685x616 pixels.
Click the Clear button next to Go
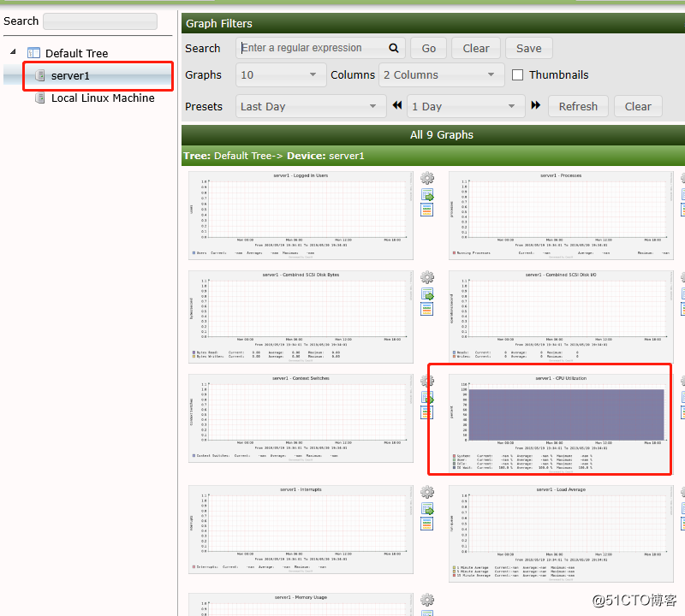point(476,48)
